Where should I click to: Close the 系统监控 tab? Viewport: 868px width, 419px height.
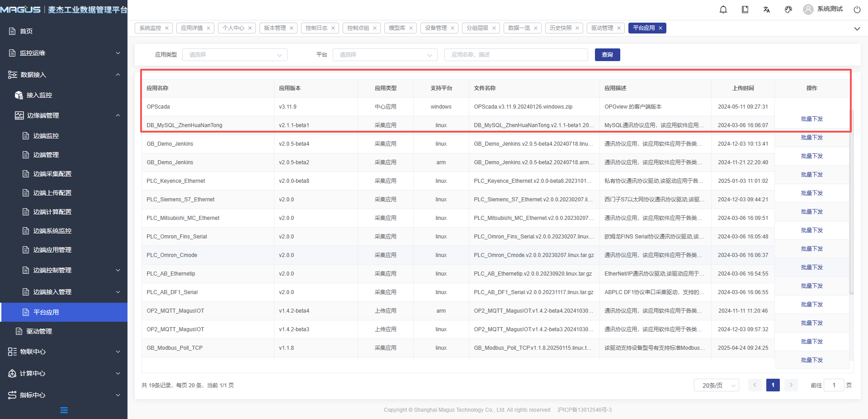(x=167, y=28)
